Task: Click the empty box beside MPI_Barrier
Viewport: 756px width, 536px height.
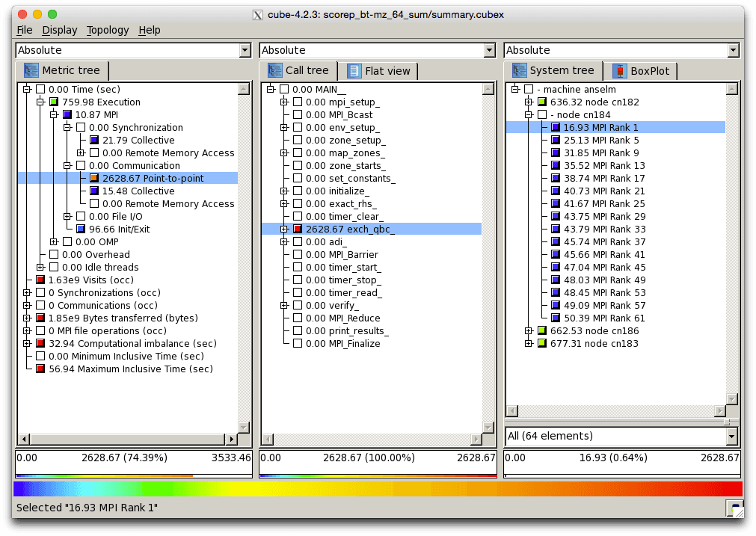Action: click(x=298, y=255)
